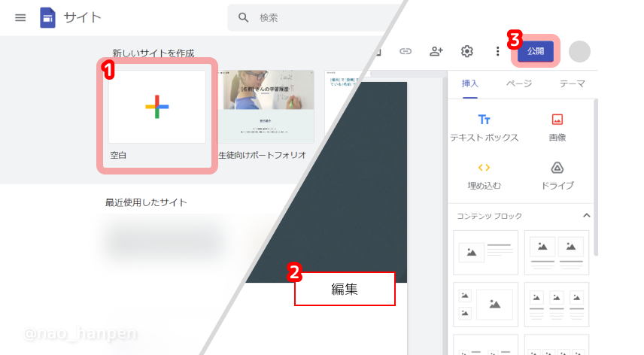The height and width of the screenshot is (355, 644).
Task: Switch to the 挿入 tab
Action: (x=470, y=83)
